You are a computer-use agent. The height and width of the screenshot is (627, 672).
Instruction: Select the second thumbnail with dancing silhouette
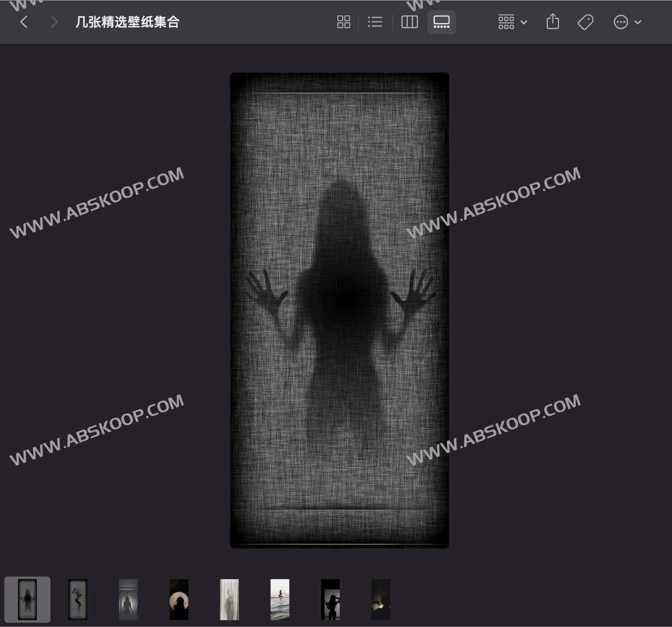click(x=78, y=599)
